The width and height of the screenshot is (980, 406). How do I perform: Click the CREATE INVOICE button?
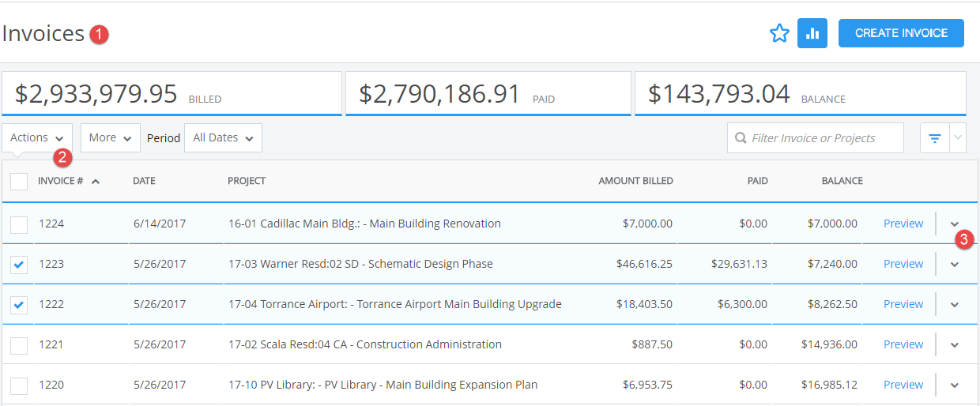(x=901, y=33)
